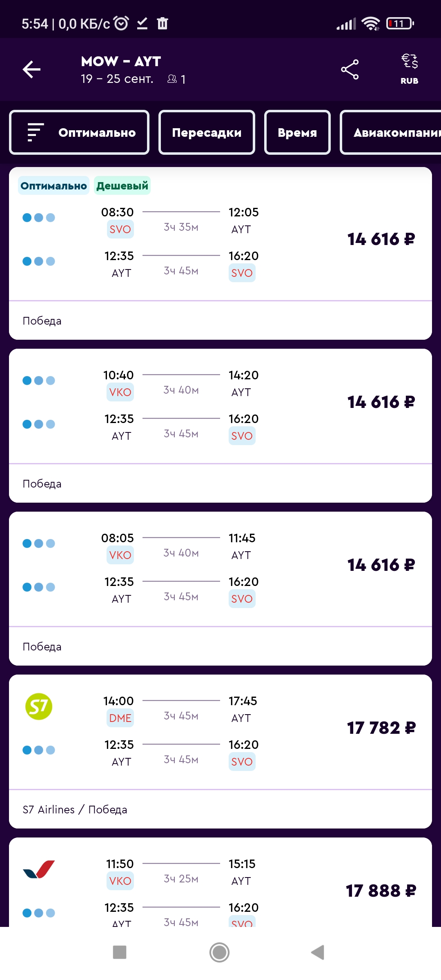Viewport: 441px width, 980px height.
Task: Open the Оптимально sorting selector
Action: 79,132
